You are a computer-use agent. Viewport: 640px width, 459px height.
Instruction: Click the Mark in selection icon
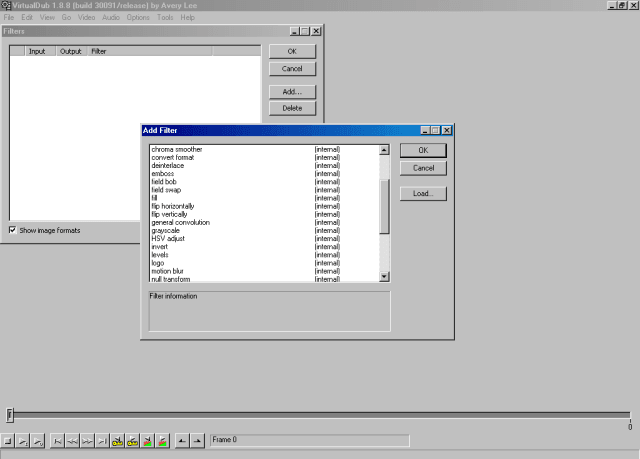point(182,441)
